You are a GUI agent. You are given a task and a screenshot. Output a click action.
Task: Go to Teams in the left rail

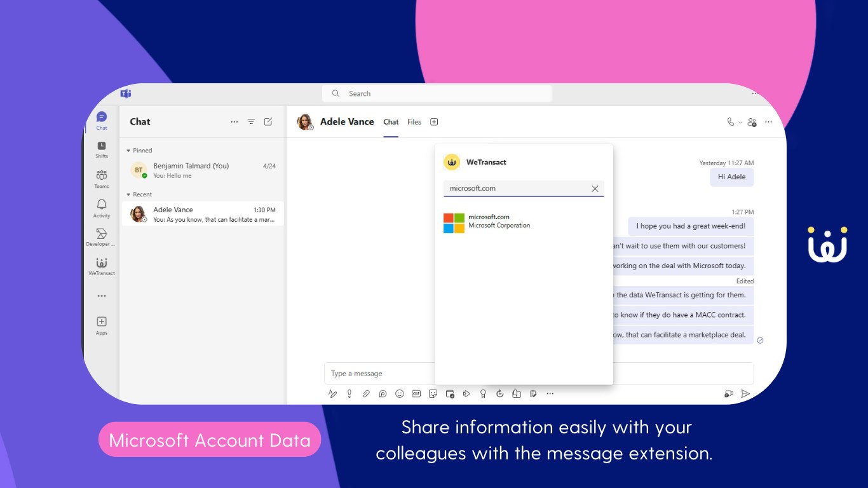(102, 179)
